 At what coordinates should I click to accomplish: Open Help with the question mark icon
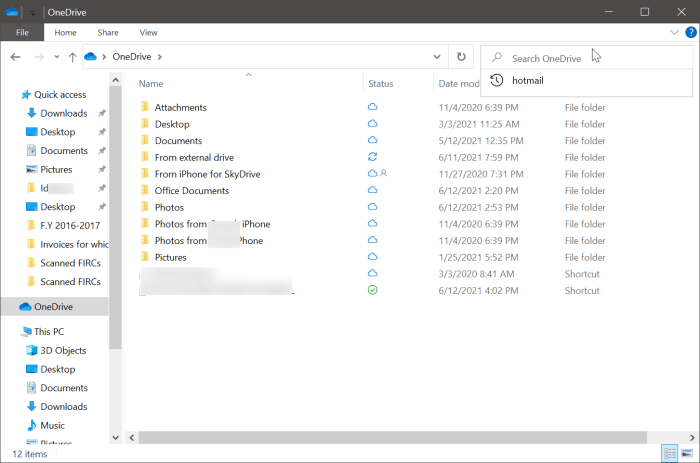(691, 32)
